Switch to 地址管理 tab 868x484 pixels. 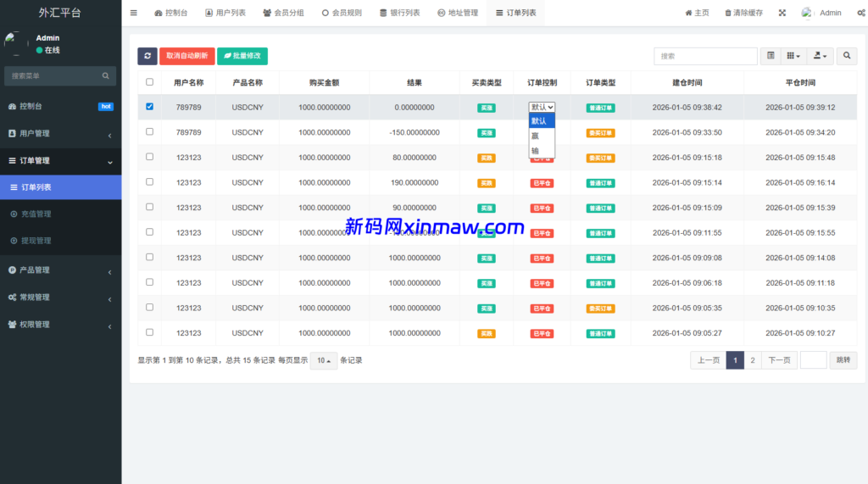tap(458, 13)
